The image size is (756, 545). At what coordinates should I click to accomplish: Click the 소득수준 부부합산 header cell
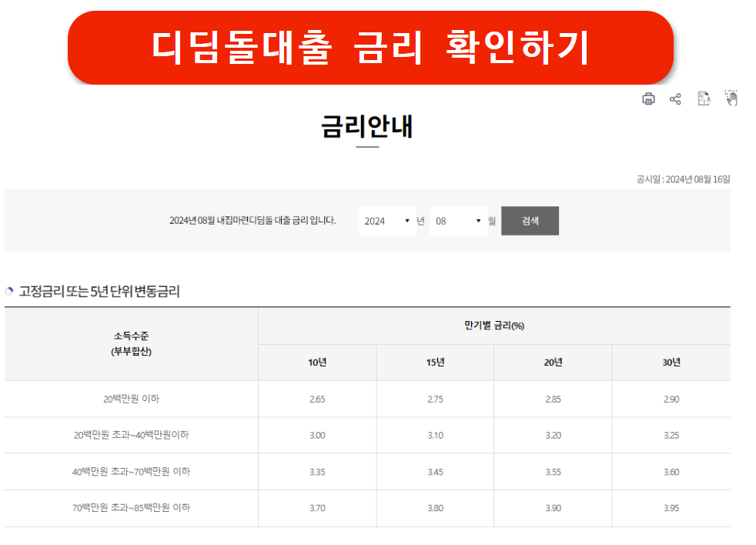[x=129, y=344]
